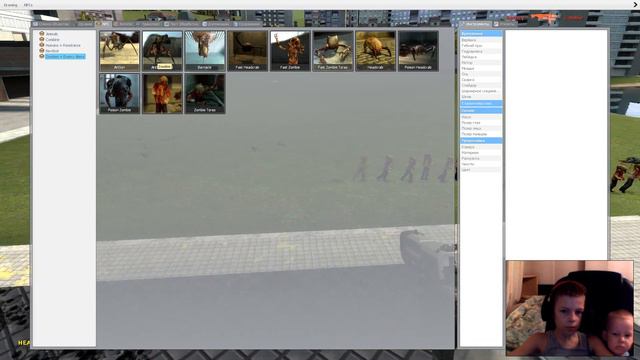
Task: Spawn the Antlion NPC
Action: click(x=119, y=51)
